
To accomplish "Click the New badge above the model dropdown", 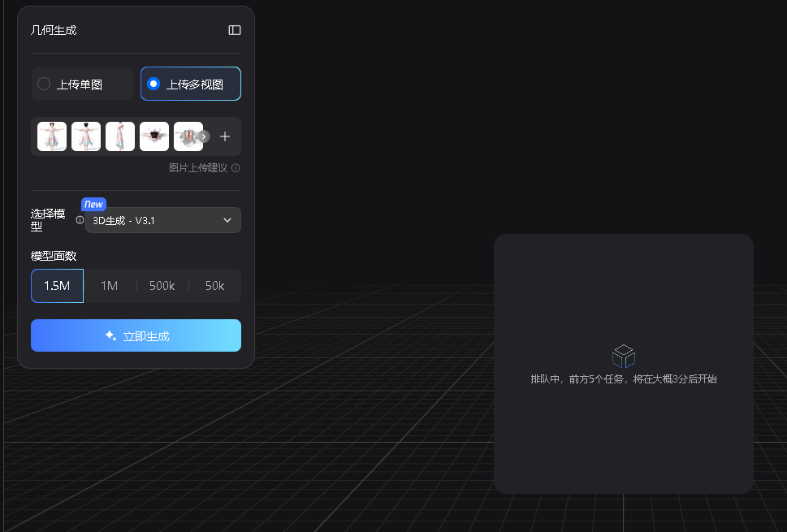I will tap(93, 204).
